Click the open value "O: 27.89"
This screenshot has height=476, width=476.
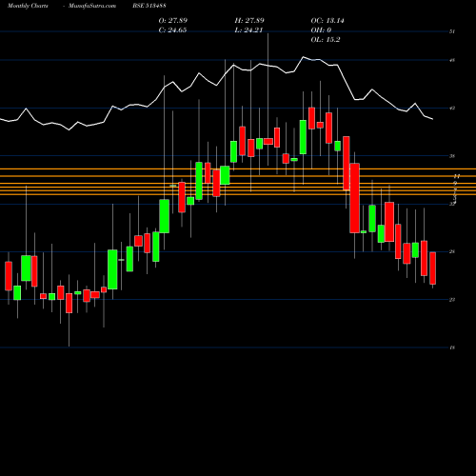pyautogui.click(x=173, y=20)
